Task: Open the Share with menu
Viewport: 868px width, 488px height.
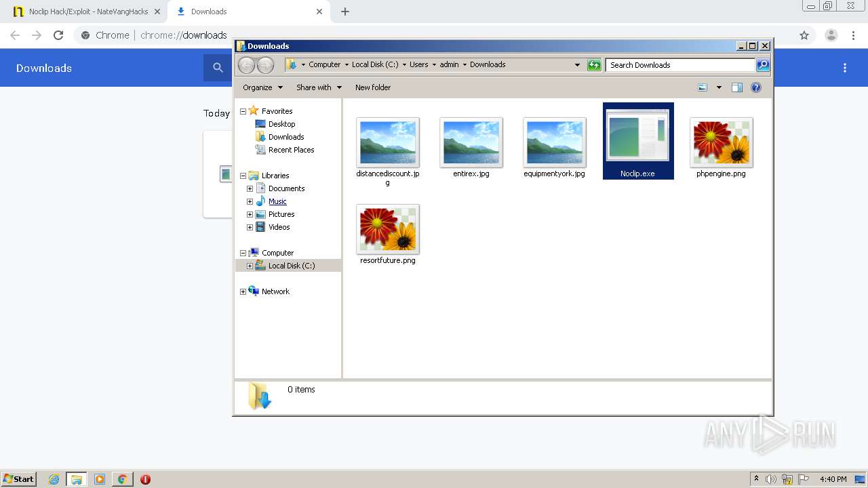Action: pos(319,87)
